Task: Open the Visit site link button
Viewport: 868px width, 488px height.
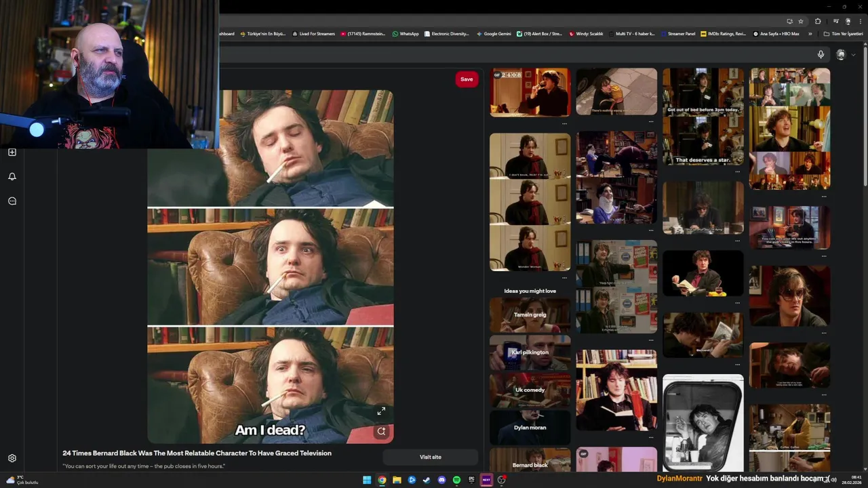Action: 430,457
